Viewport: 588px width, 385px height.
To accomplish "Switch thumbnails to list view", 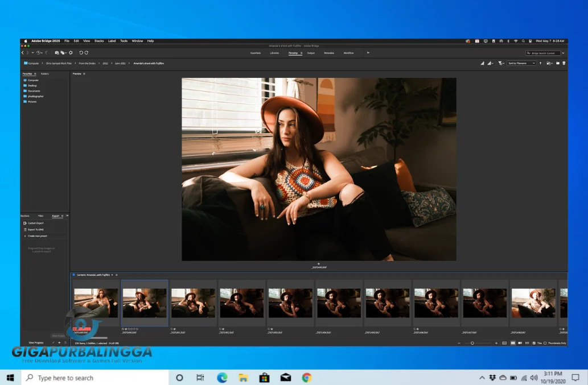I will [x=527, y=343].
